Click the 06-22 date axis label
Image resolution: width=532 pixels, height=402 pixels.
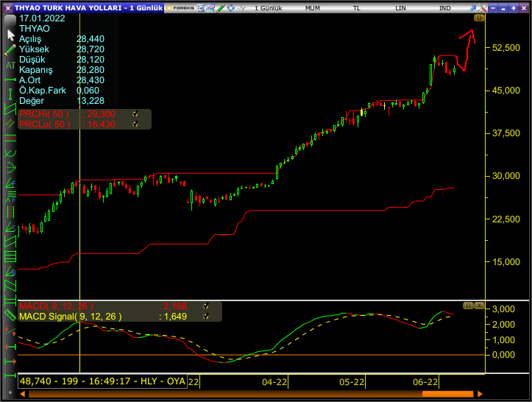click(x=425, y=382)
